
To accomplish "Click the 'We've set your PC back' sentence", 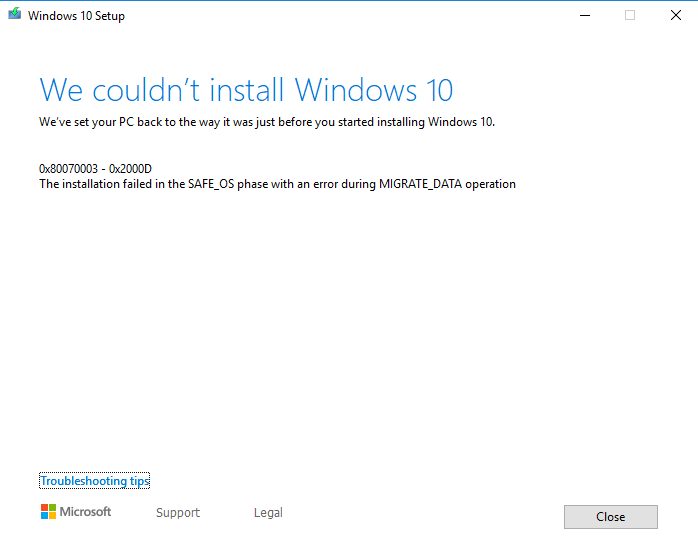I will (267, 122).
